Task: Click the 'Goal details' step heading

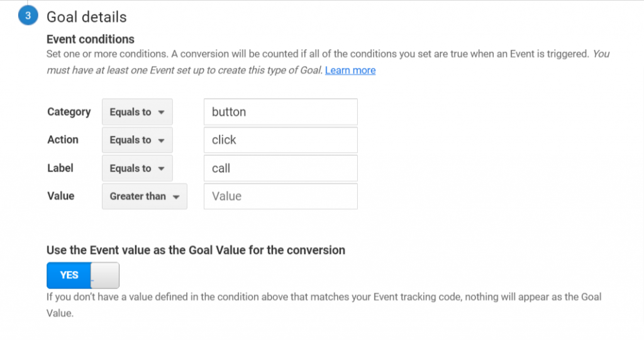Action: pyautogui.click(x=87, y=17)
